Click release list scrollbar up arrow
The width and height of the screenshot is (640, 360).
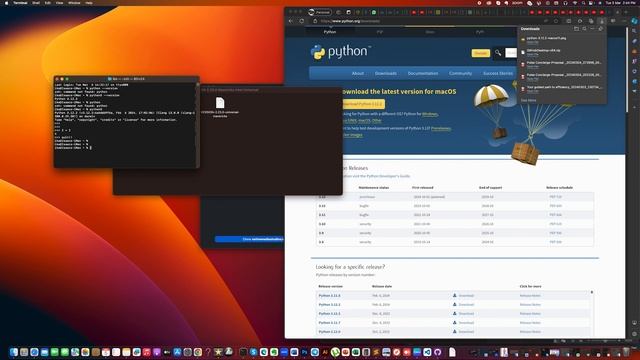click(592, 292)
